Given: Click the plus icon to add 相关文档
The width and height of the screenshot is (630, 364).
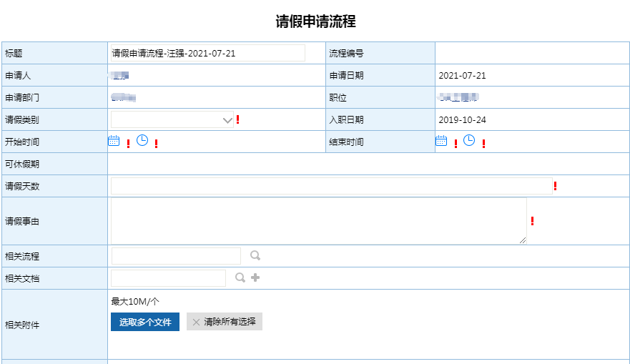Looking at the screenshot, I should pos(255,277).
